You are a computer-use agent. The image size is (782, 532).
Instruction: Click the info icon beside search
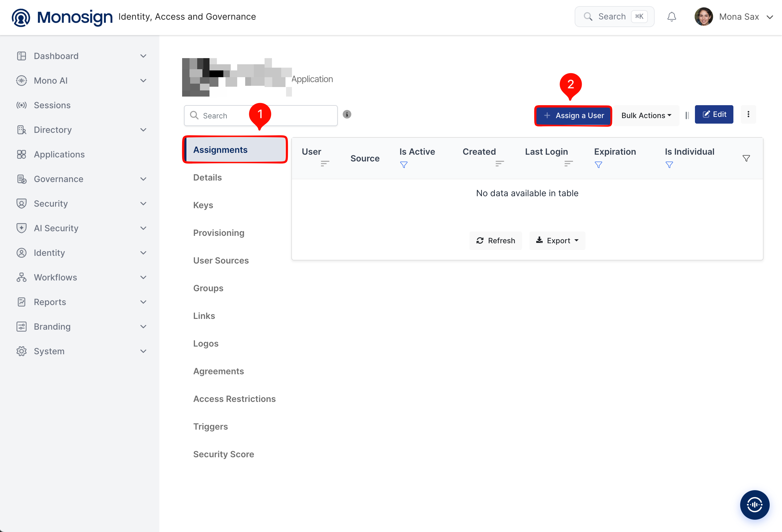click(x=347, y=114)
